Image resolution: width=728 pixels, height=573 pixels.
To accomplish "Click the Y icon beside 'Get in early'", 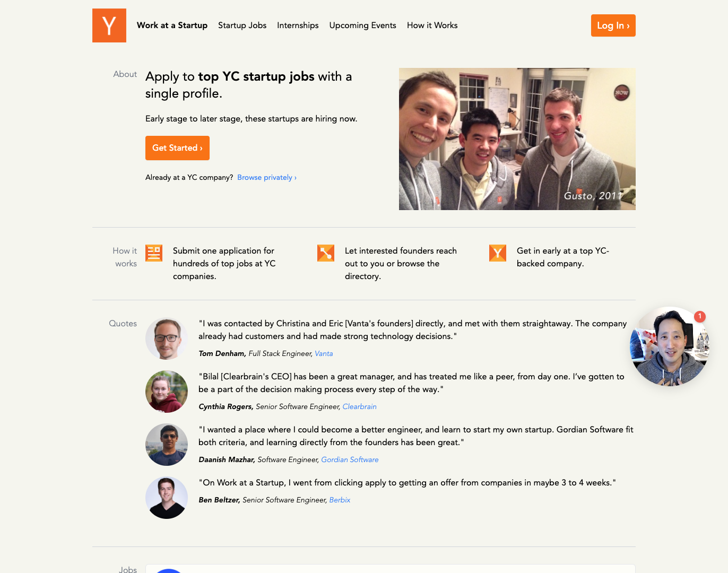I will tap(497, 253).
